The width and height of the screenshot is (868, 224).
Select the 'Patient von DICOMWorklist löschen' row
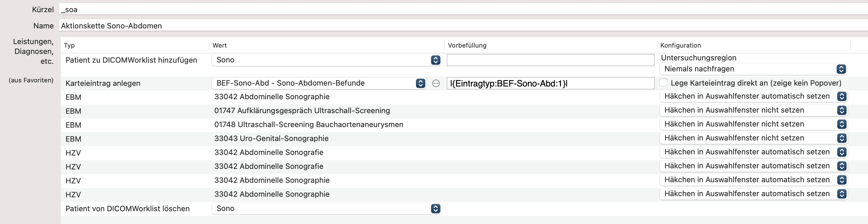pyautogui.click(x=127, y=209)
